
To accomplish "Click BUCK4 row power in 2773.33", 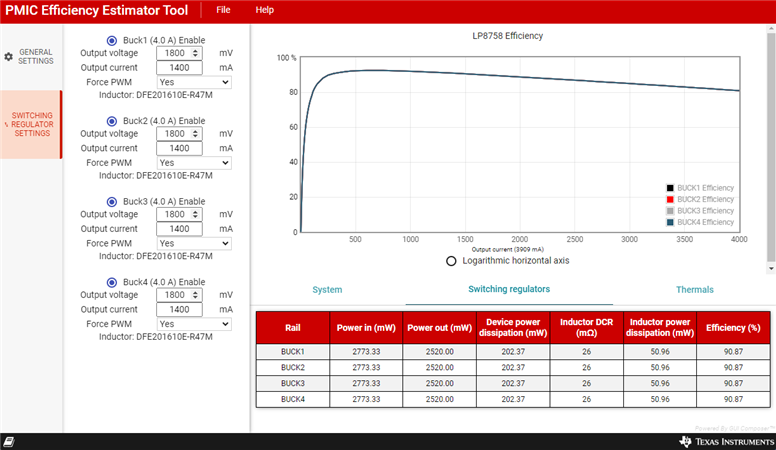I will [x=366, y=399].
